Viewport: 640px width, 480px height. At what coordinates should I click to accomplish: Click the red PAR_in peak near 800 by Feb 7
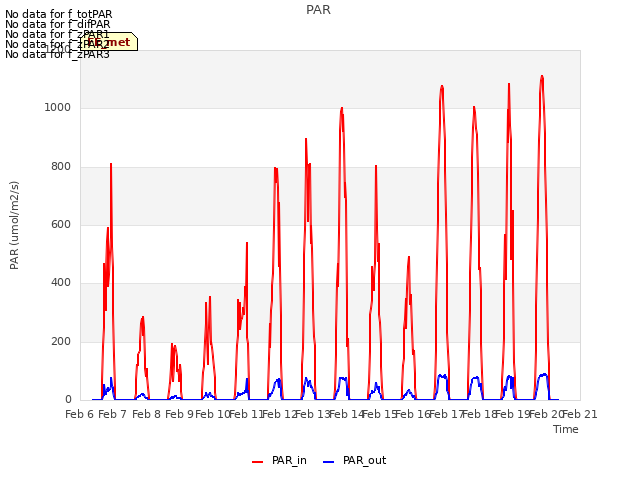[x=111, y=164]
